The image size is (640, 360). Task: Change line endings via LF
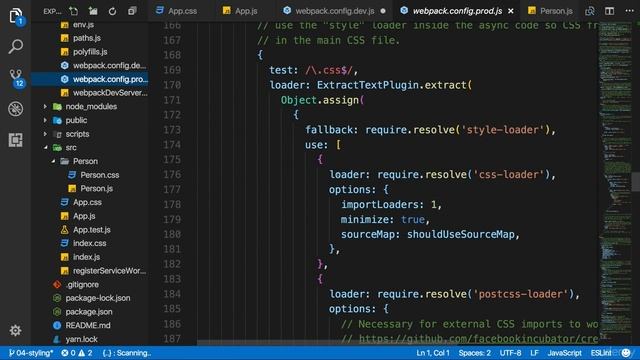coord(534,353)
